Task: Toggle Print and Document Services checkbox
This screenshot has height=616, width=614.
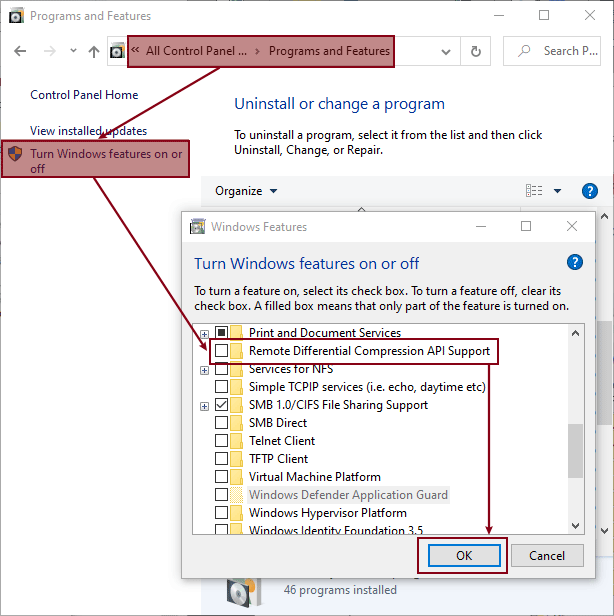Action: coord(222,332)
